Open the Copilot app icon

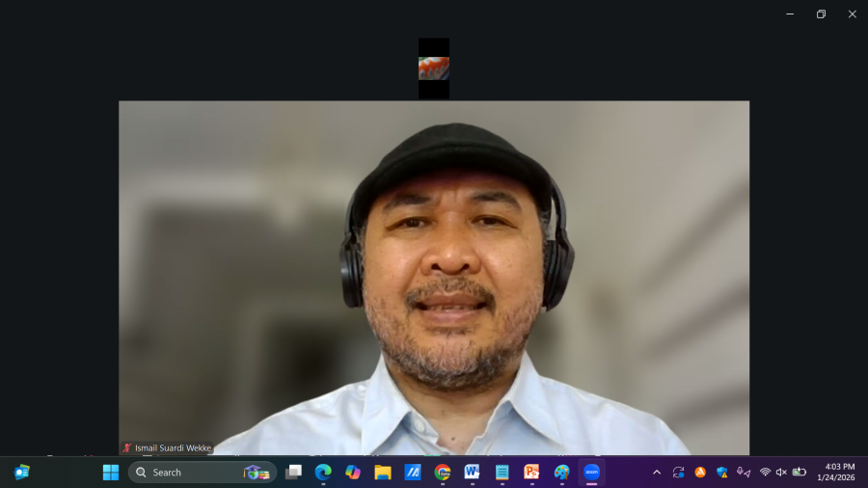coord(353,472)
